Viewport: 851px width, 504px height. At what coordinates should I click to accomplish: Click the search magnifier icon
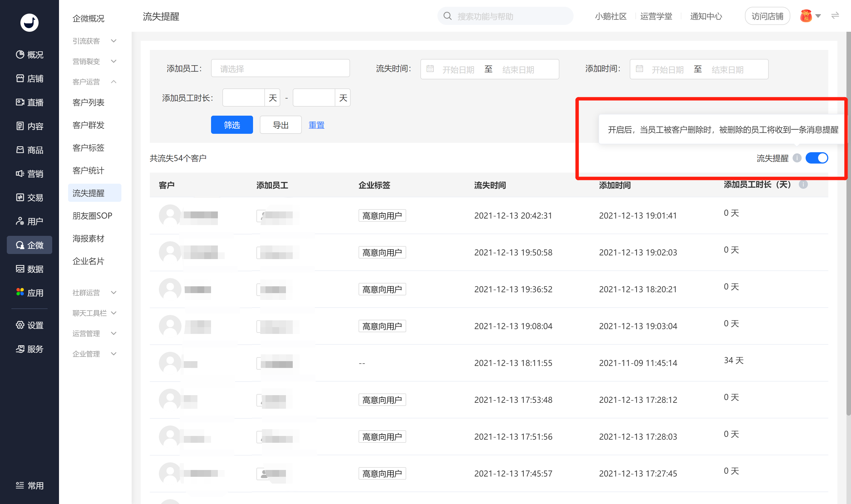[448, 16]
